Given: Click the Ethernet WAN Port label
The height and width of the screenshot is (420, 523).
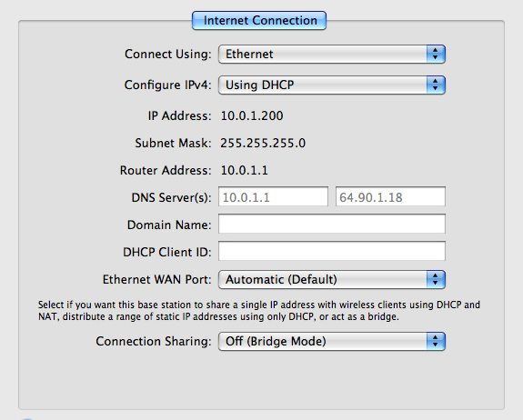Looking at the screenshot, I should point(157,279).
